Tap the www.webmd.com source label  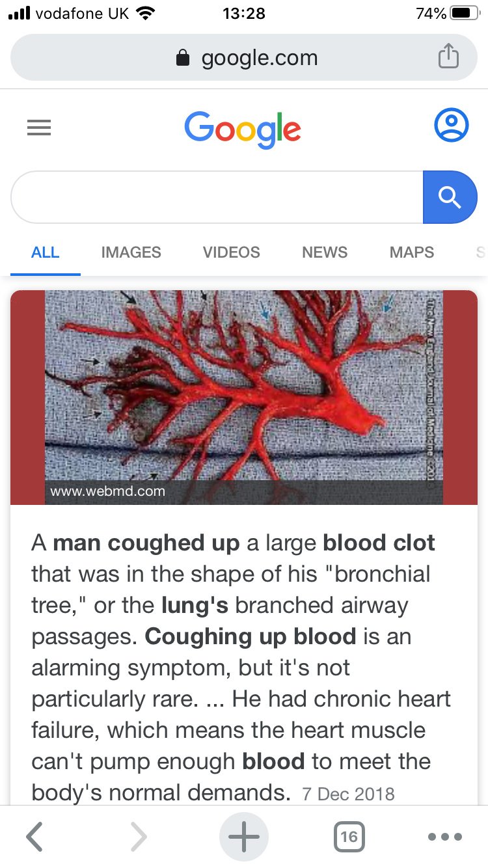pyautogui.click(x=107, y=491)
